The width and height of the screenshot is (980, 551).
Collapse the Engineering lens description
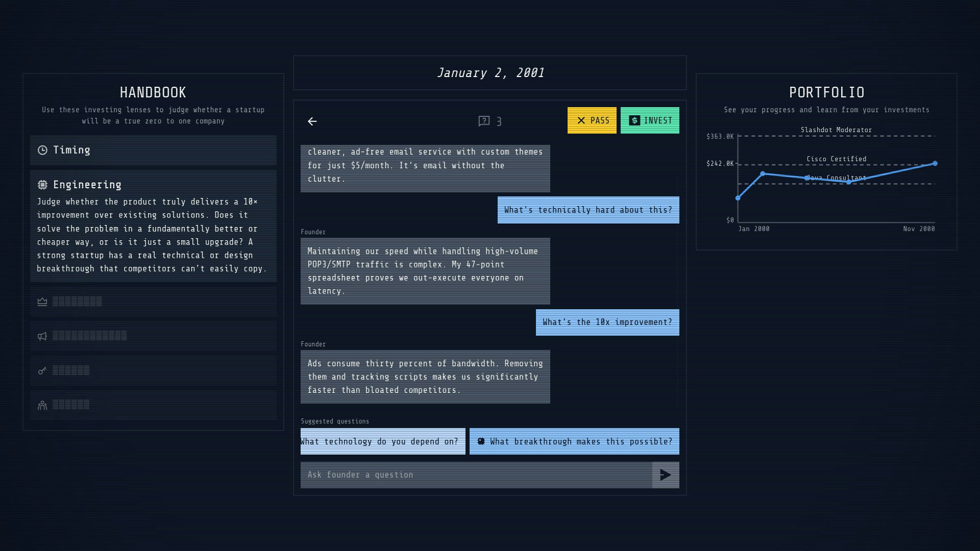tap(153, 185)
